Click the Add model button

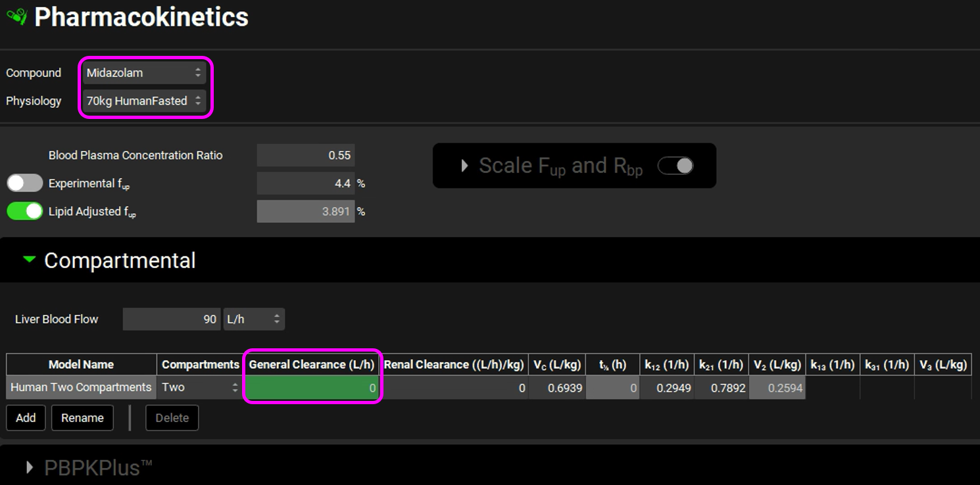26,418
